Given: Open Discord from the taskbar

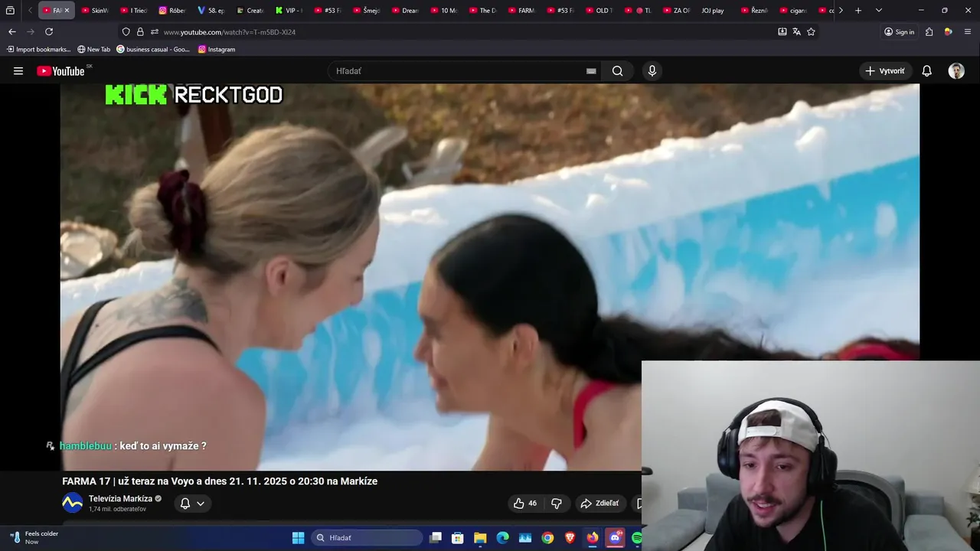Looking at the screenshot, I should (x=615, y=538).
